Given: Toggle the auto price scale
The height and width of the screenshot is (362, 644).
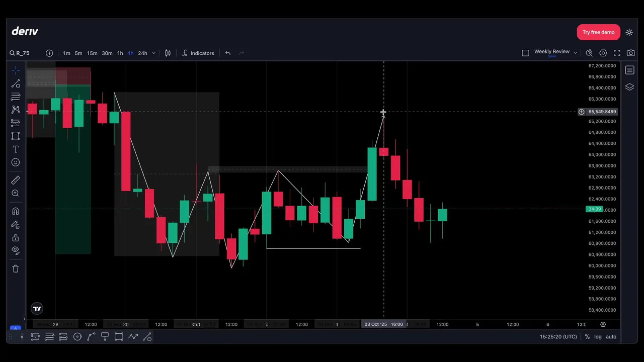Looking at the screenshot, I should coord(611,337).
